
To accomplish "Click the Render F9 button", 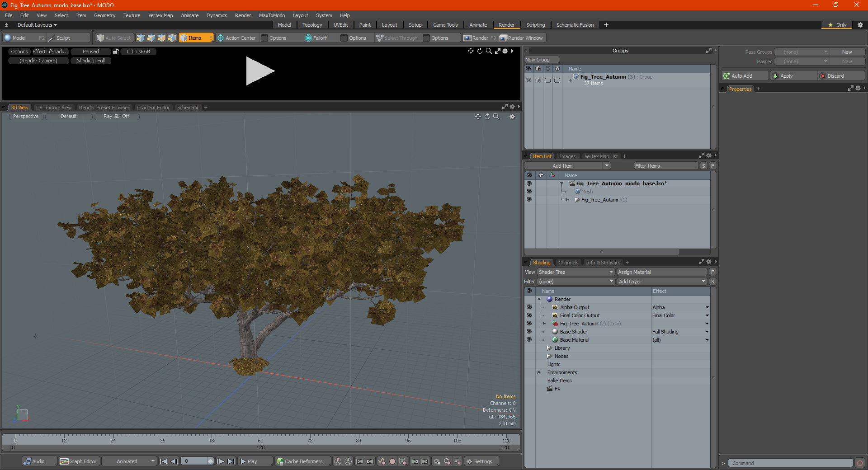I will (480, 38).
